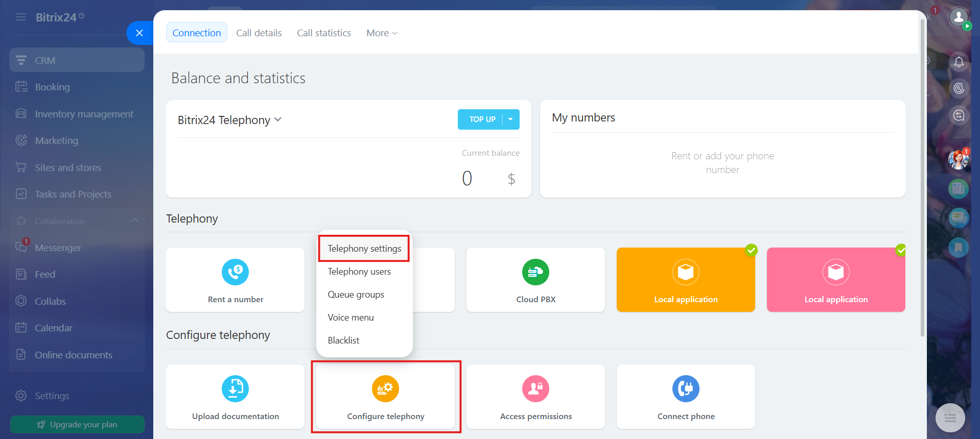This screenshot has height=439, width=980.
Task: Open the notifications bell icon
Action: (959, 62)
